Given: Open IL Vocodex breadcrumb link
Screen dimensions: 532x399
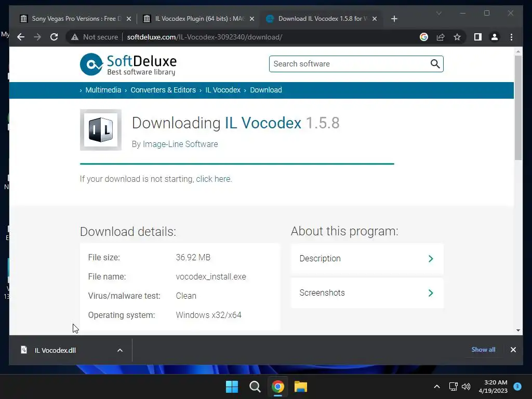Looking at the screenshot, I should coord(223,90).
